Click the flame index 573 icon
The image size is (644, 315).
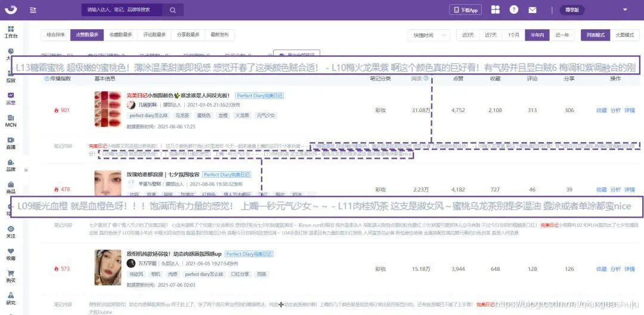pos(56,268)
